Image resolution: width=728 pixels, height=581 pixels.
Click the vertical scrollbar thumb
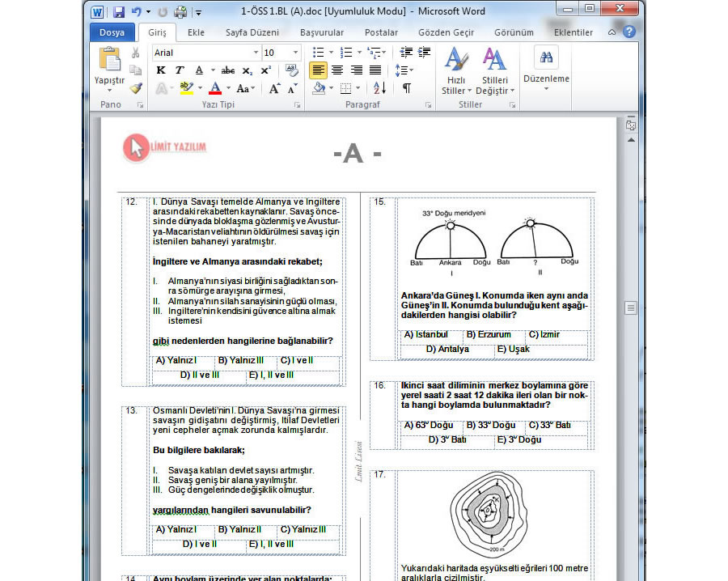pos(631,307)
